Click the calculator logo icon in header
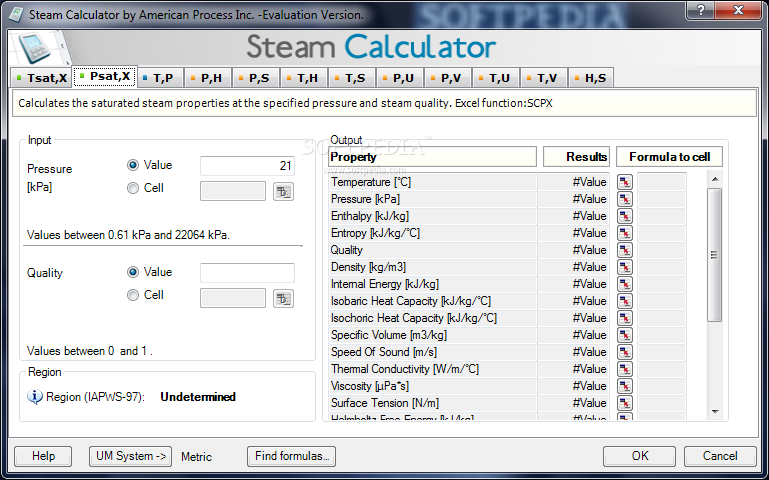Image resolution: width=769 pixels, height=480 pixels. click(x=35, y=48)
